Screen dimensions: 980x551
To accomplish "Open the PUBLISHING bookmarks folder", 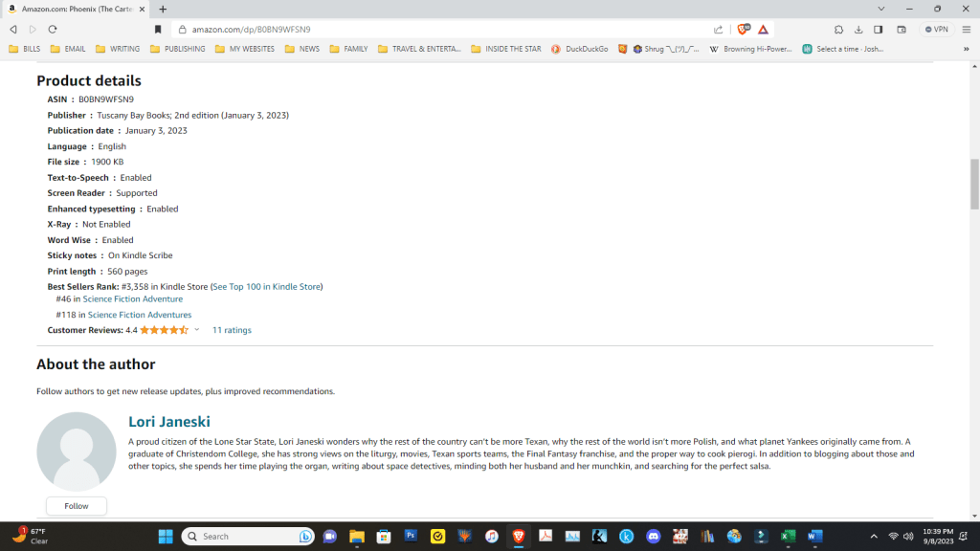I will [178, 49].
